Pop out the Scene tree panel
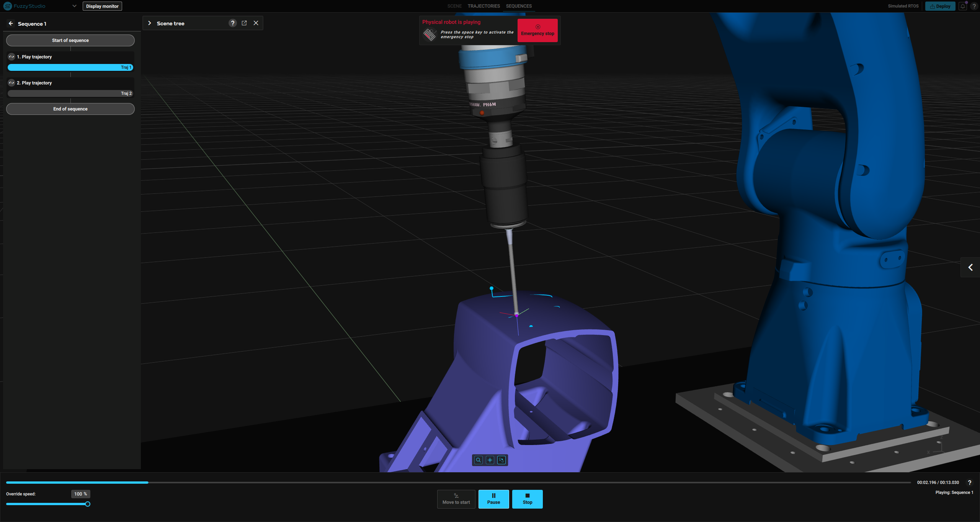 [244, 23]
